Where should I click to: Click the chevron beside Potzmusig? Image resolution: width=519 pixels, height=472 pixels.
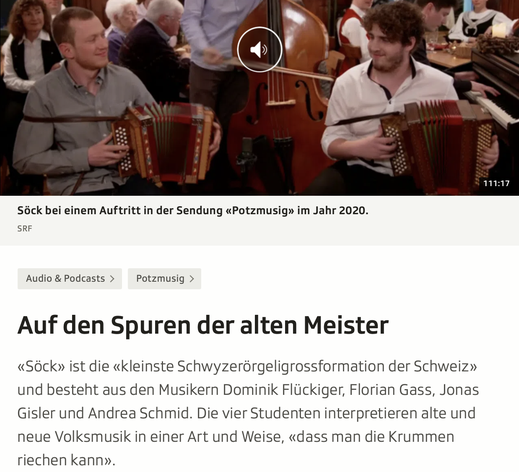pos(192,279)
